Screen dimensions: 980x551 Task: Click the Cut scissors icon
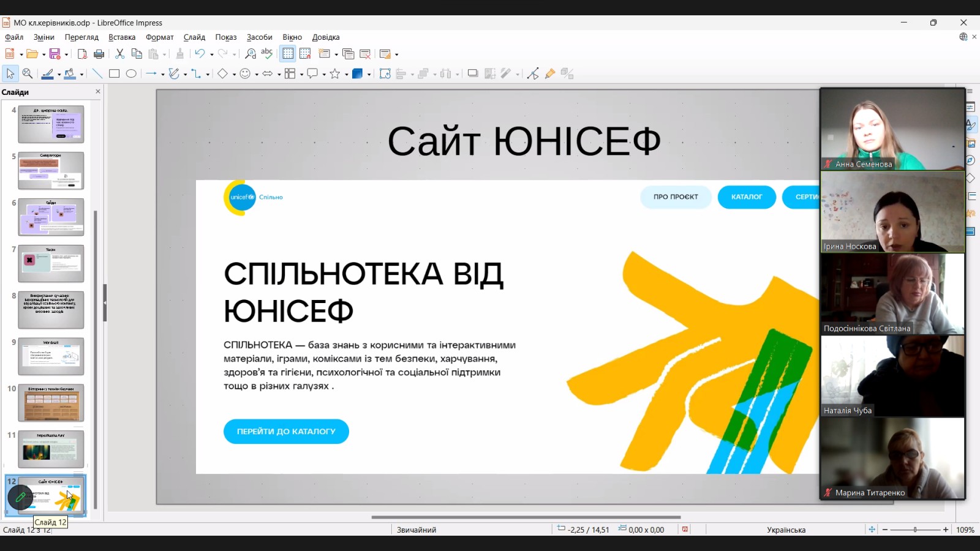pyautogui.click(x=120, y=54)
